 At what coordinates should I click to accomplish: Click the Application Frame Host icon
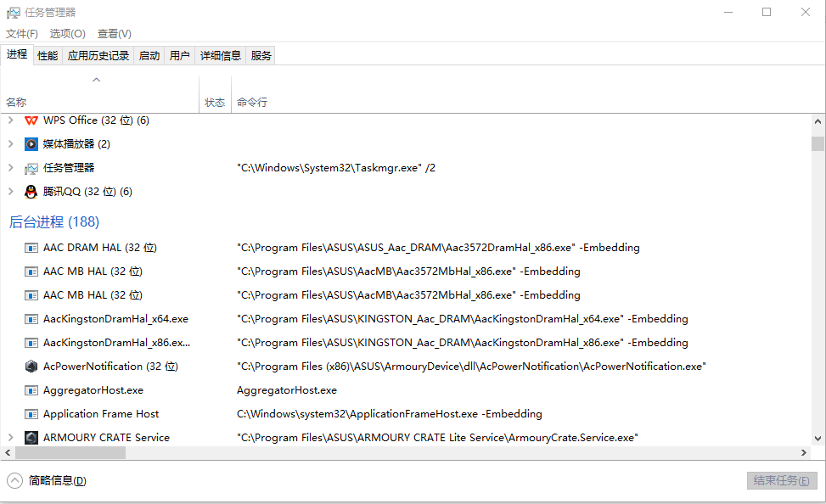click(31, 414)
